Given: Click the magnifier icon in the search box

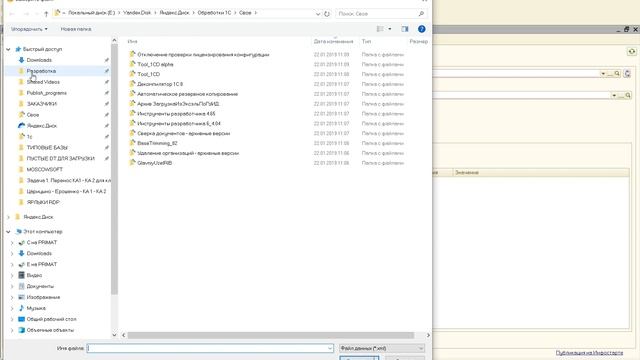Looking at the screenshot, I should (421, 14).
